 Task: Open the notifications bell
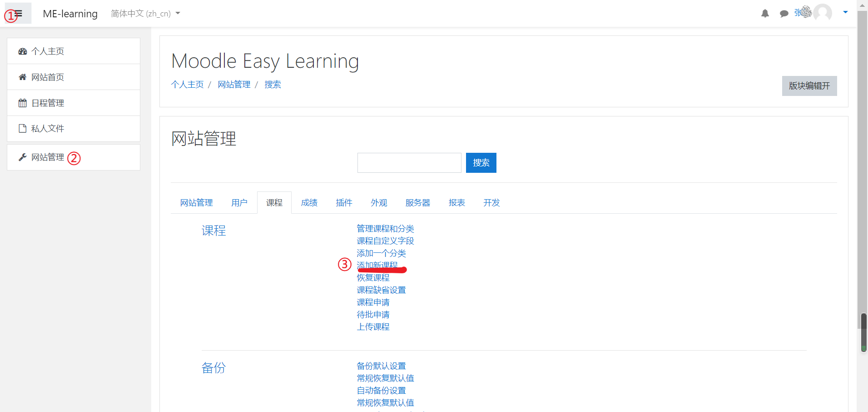tap(765, 13)
